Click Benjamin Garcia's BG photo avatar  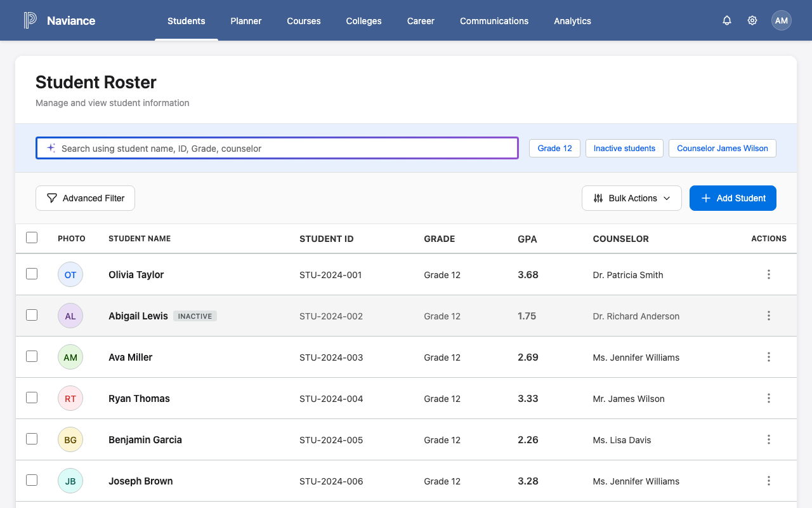click(x=70, y=439)
